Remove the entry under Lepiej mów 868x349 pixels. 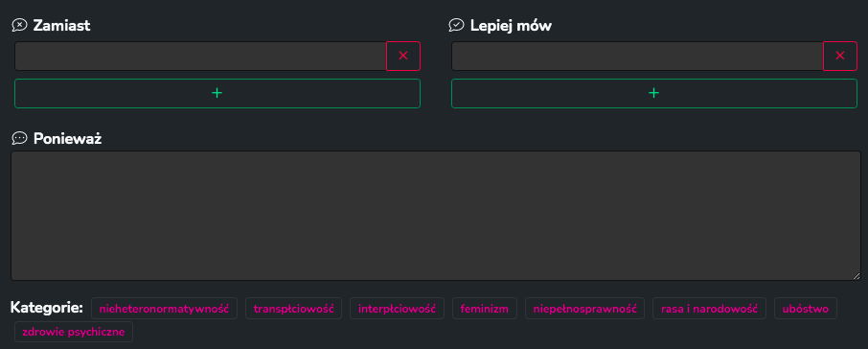pyautogui.click(x=840, y=56)
